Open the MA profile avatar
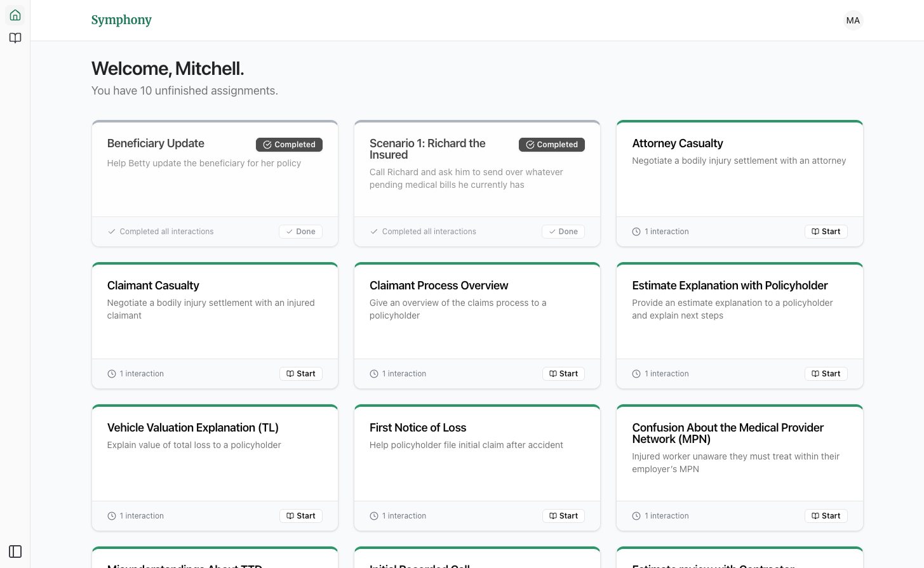Screen dimensions: 924x568 [853, 20]
